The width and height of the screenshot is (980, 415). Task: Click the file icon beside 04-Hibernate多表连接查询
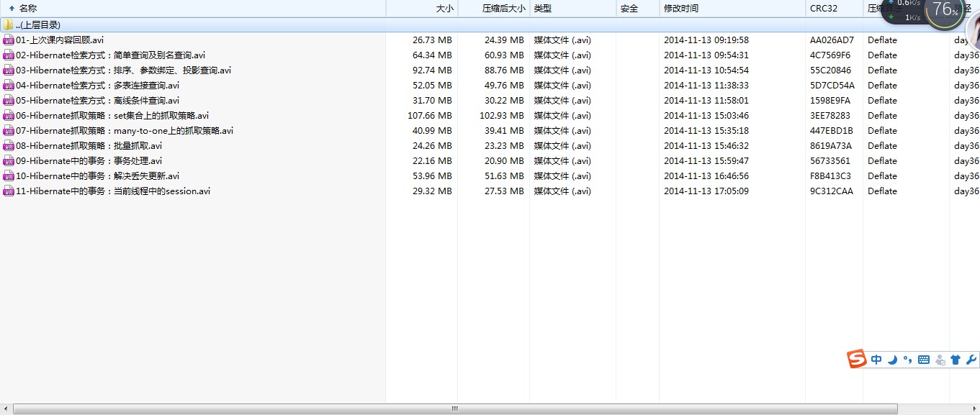9,86
